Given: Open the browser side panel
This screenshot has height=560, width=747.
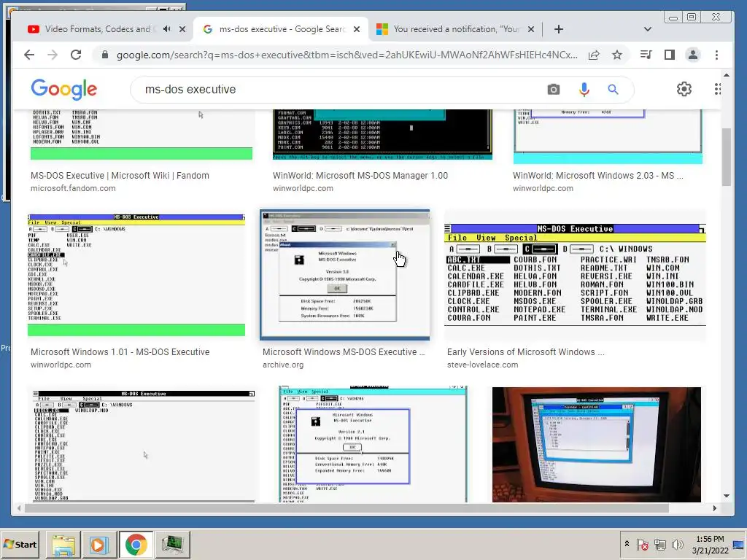Looking at the screenshot, I should (670, 55).
